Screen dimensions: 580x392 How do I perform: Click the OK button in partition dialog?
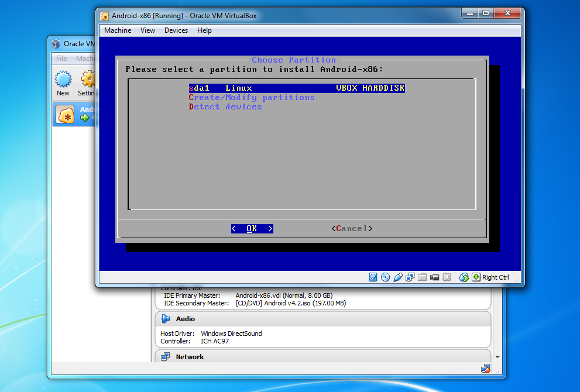(x=252, y=229)
